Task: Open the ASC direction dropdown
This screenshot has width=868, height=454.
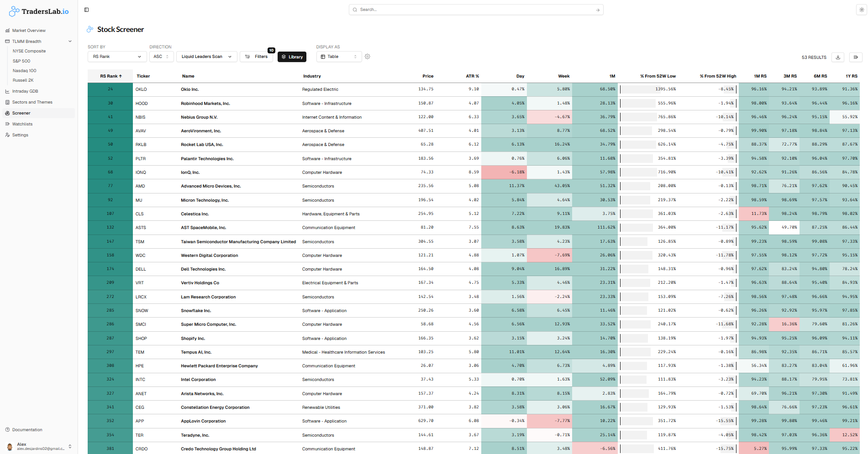Action: pos(162,57)
